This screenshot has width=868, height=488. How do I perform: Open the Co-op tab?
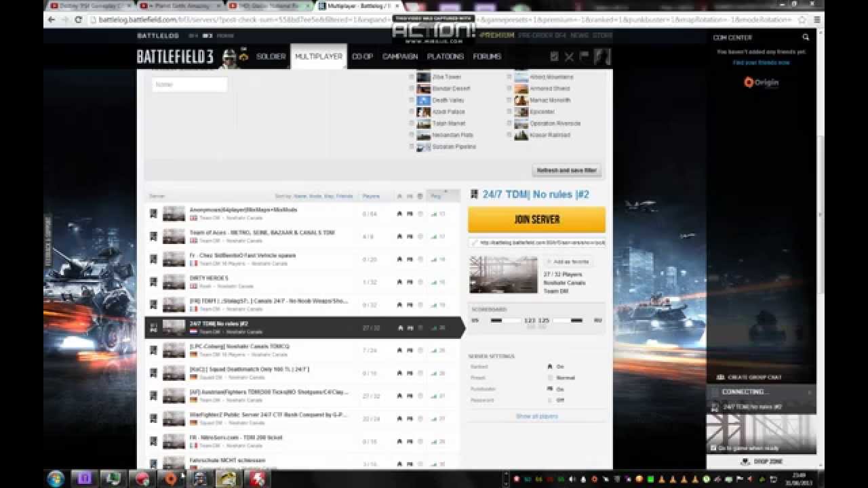pos(362,56)
